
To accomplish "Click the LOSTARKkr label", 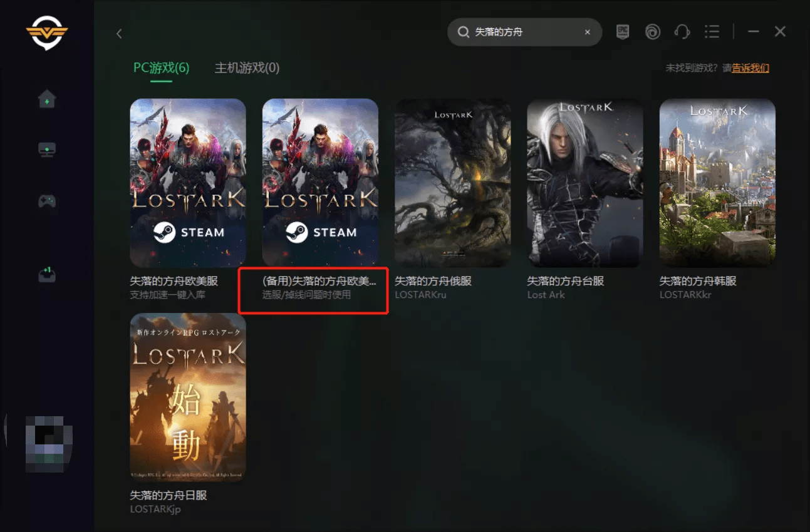I will (685, 295).
